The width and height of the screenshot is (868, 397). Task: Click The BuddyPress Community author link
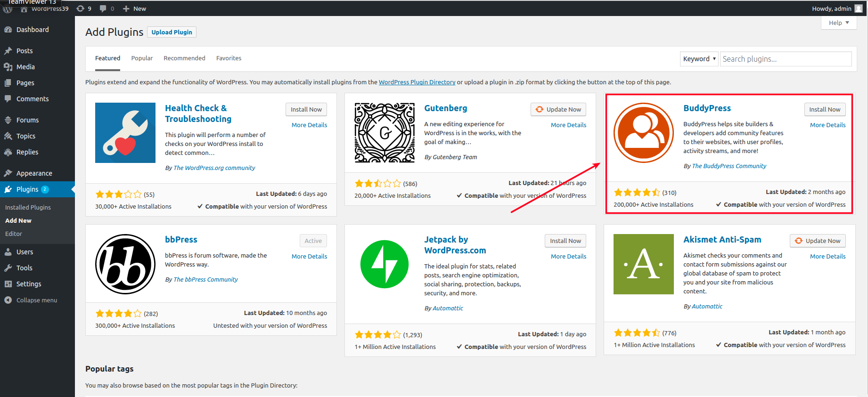729,166
